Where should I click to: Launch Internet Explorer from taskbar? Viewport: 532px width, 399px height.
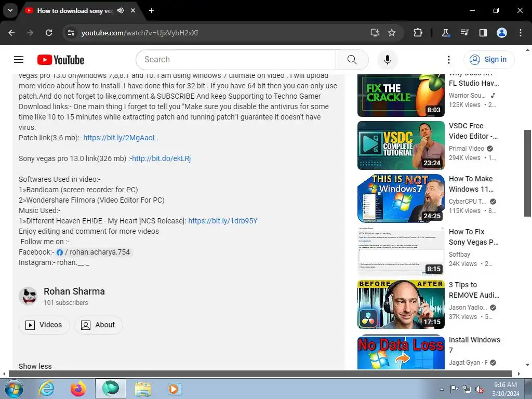point(46,389)
